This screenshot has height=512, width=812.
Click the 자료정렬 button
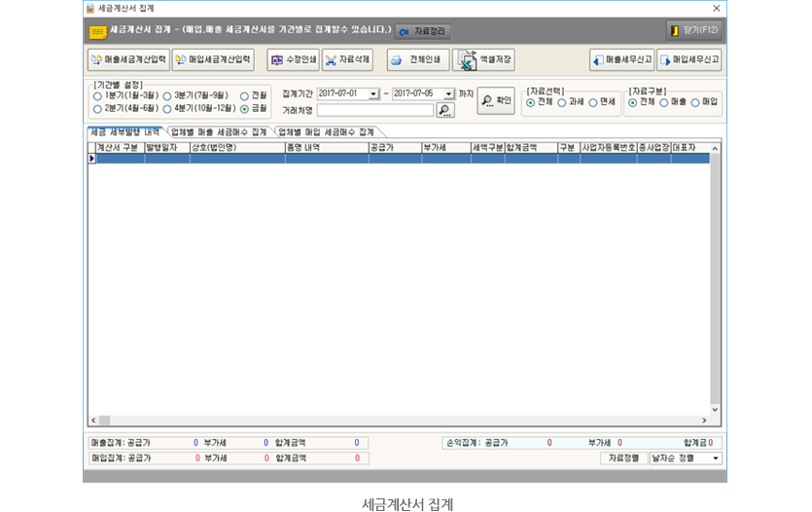tap(623, 457)
